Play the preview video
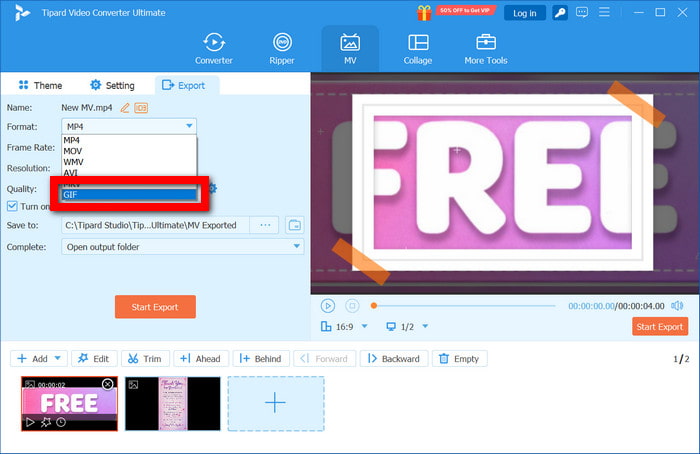Image resolution: width=700 pixels, height=454 pixels. pyautogui.click(x=328, y=306)
